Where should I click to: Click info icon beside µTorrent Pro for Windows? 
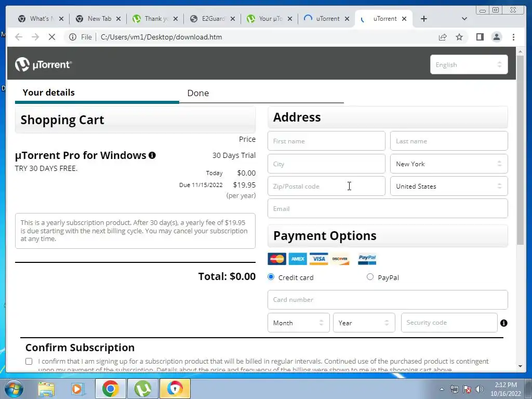(x=152, y=155)
